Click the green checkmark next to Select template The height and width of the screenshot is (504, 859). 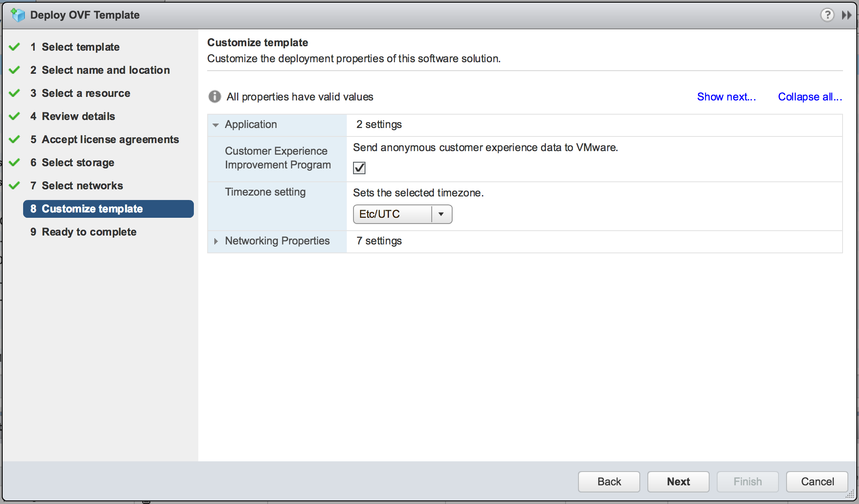point(15,47)
